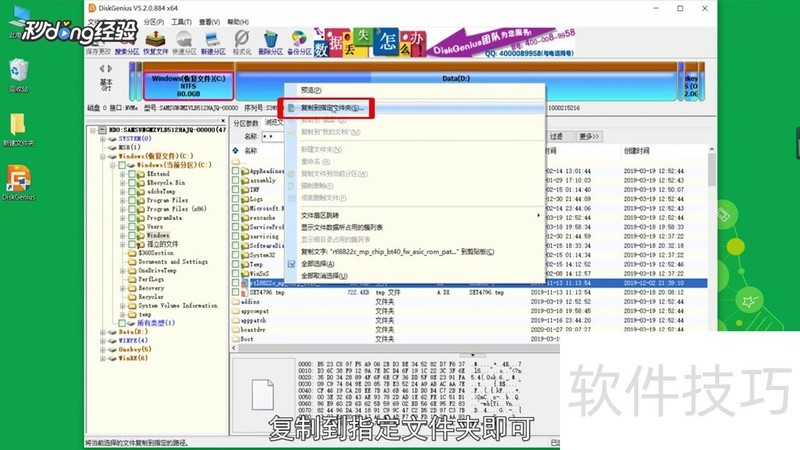Click the 名称 filter input field
Viewport: 800px width, 450px height.
pyautogui.click(x=273, y=136)
